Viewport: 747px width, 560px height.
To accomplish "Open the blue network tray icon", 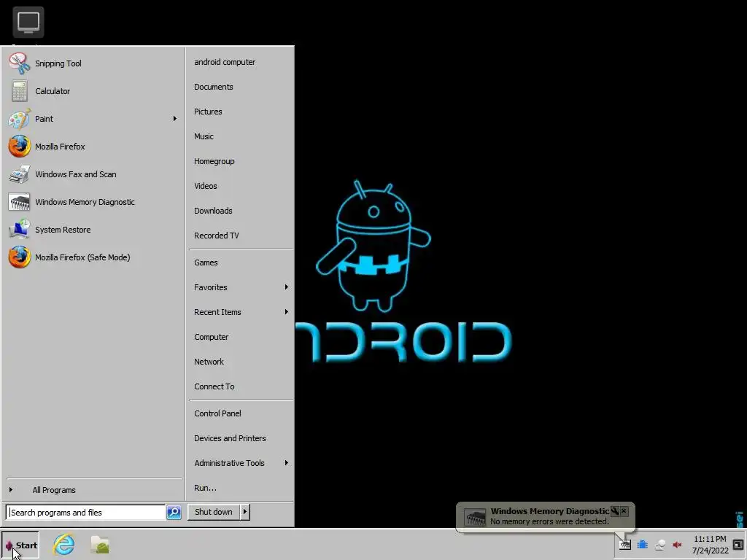I will [x=642, y=545].
